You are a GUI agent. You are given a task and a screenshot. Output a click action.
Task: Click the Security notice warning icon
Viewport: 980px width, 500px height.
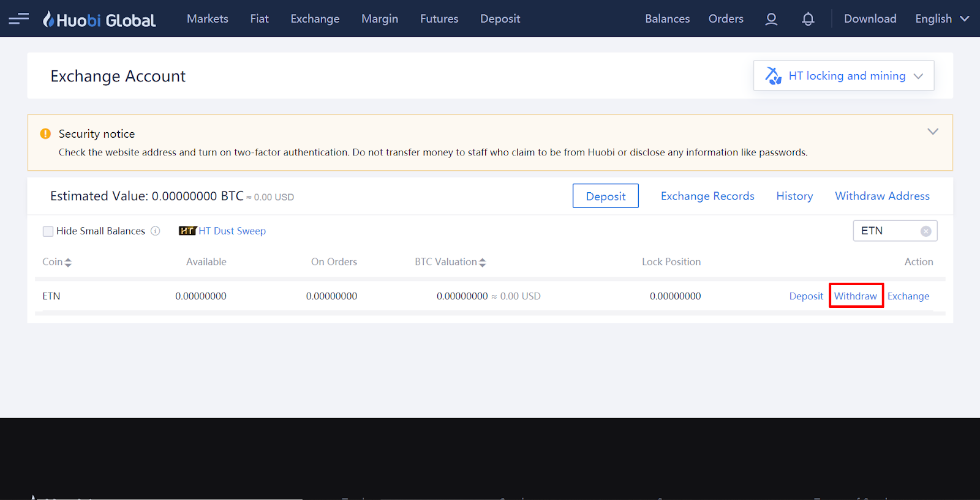(x=45, y=133)
